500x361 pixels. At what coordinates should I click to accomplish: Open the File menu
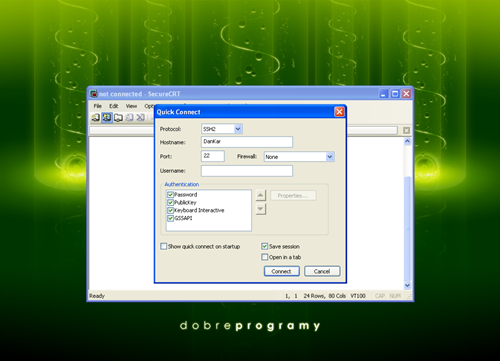pos(98,106)
